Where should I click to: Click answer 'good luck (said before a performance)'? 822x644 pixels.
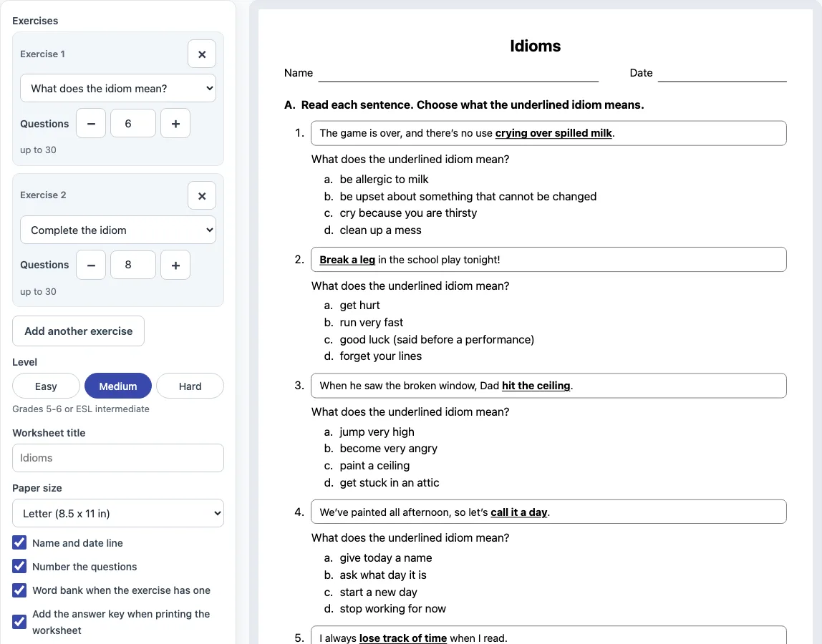(x=437, y=340)
